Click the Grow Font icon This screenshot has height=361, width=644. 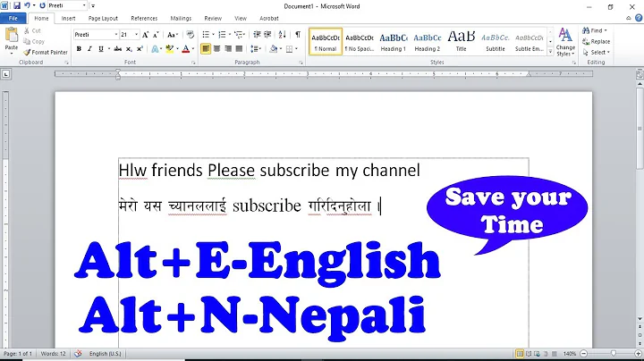[x=145, y=35]
